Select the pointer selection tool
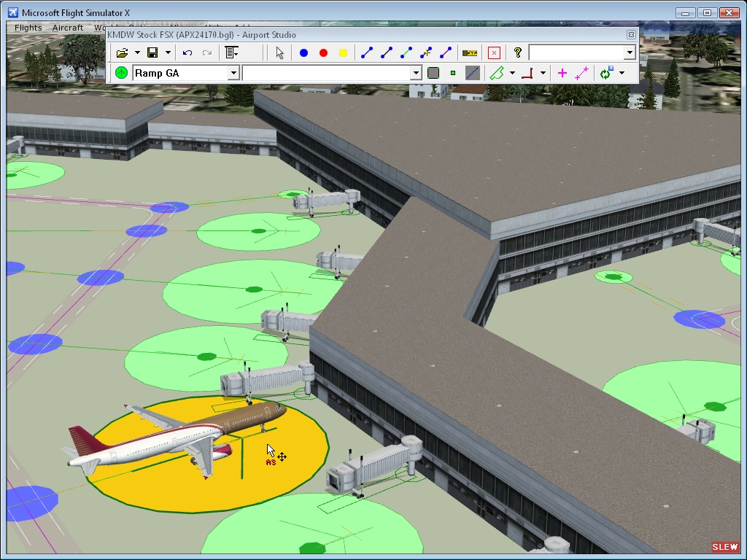This screenshot has height=560, width=747. coord(279,52)
